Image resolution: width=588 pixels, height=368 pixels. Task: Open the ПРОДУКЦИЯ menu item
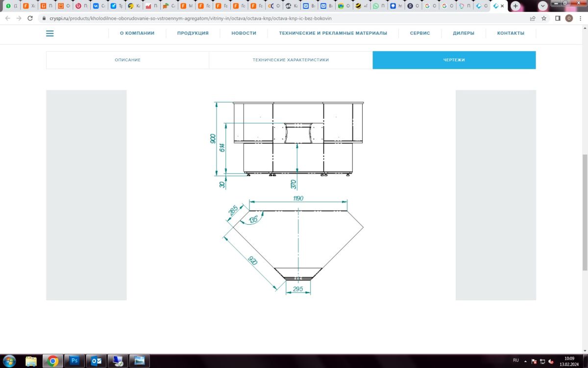point(193,33)
